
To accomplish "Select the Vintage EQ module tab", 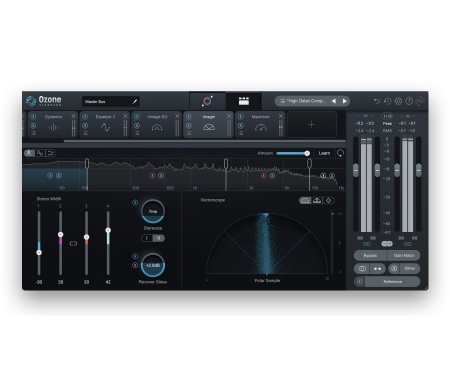I will click(x=157, y=125).
